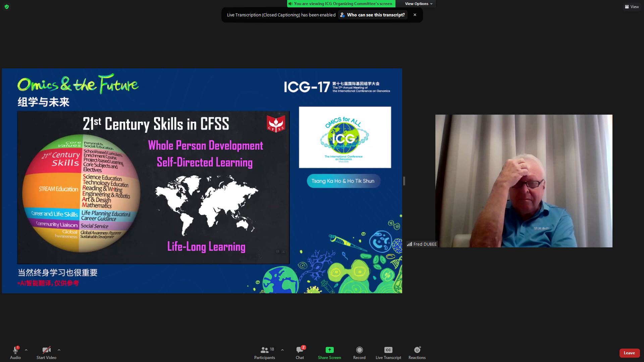644x362 pixels.
Task: Select Fred DUBEE's video thumbnail
Action: (524, 181)
